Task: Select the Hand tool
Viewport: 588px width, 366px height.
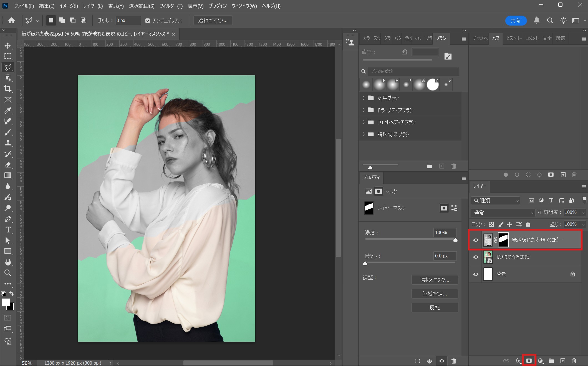Action: (7, 262)
